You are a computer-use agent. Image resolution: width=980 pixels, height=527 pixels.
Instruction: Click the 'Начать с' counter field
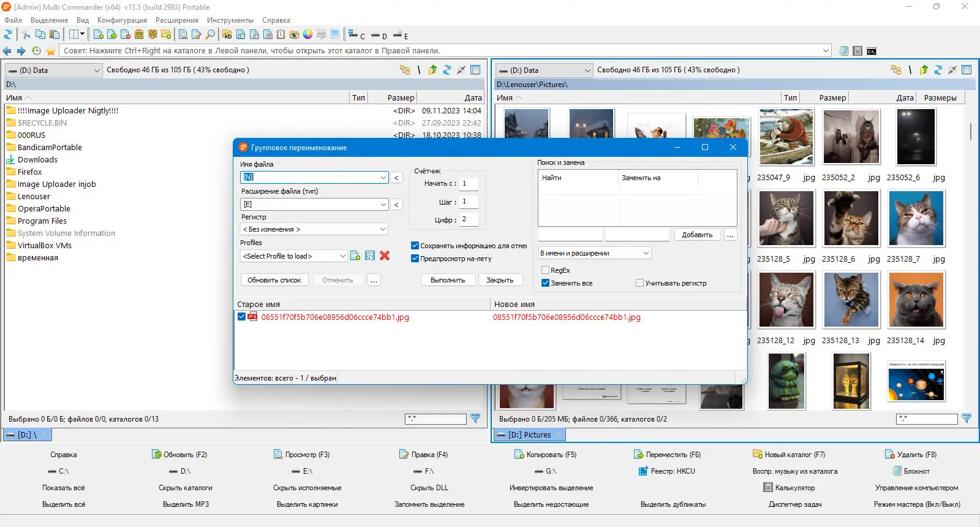(x=469, y=183)
